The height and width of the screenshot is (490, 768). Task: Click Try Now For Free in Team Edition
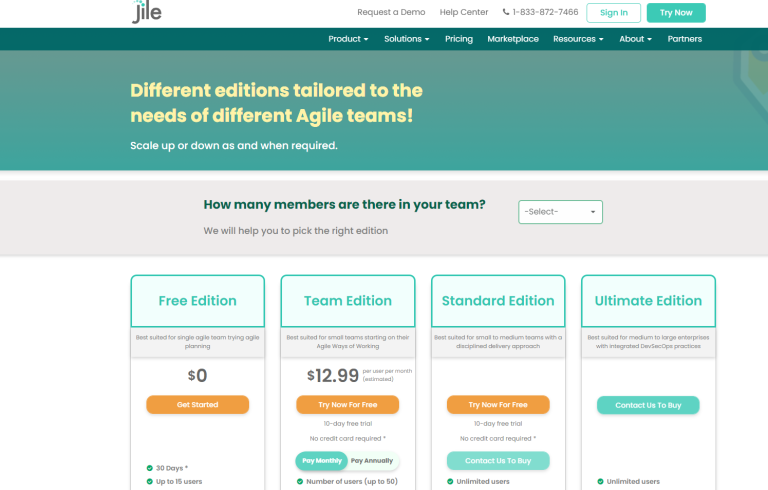pyautogui.click(x=347, y=405)
